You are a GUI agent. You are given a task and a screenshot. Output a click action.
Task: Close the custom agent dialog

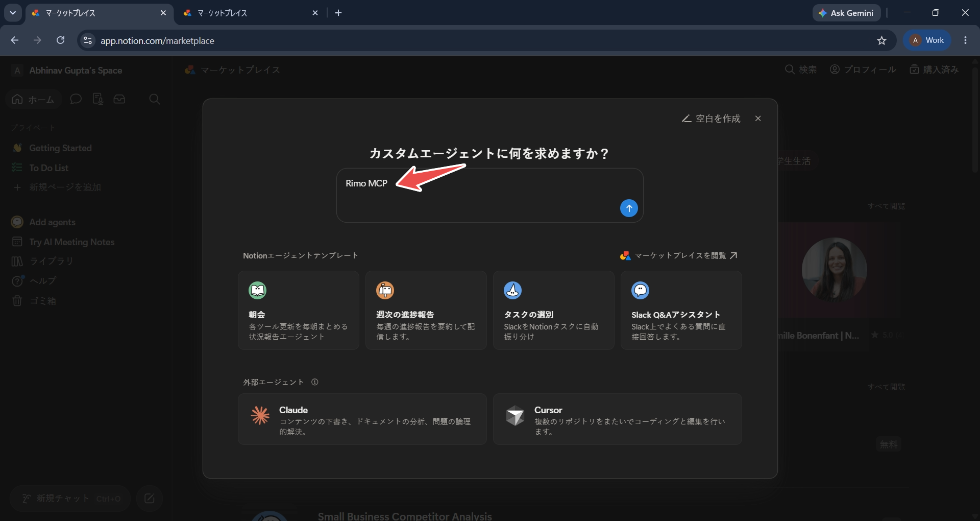pos(758,119)
